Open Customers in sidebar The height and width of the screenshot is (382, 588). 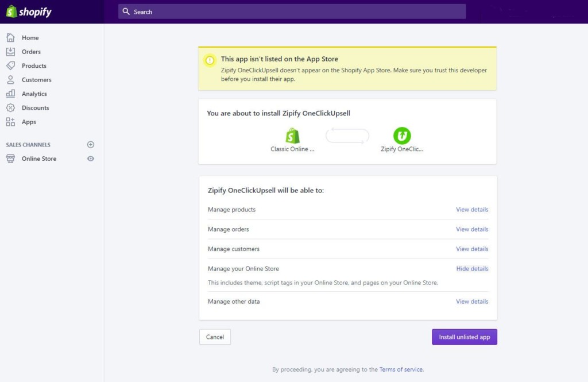click(x=36, y=79)
